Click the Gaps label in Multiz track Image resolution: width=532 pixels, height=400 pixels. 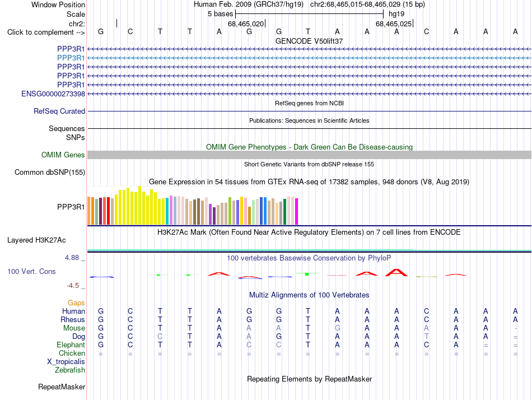(76, 303)
